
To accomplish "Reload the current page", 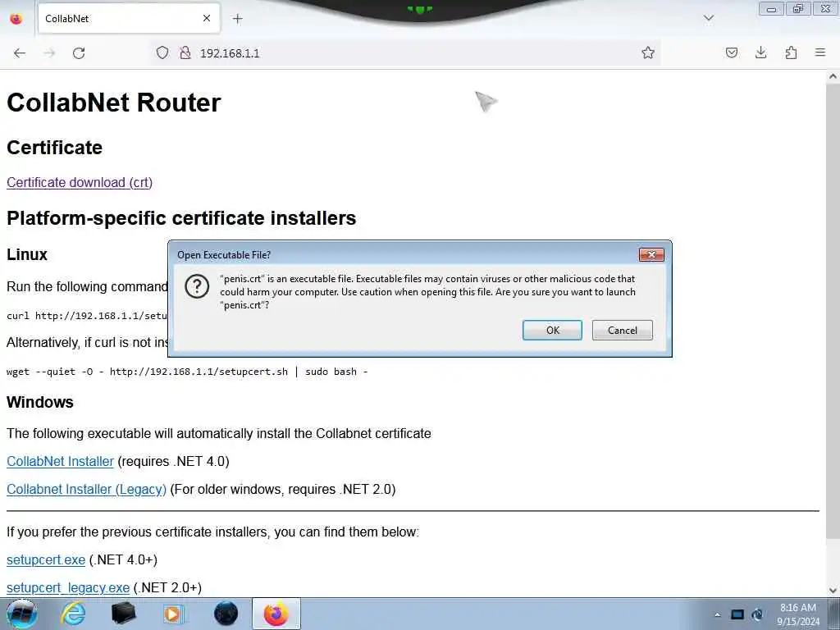I will (79, 53).
